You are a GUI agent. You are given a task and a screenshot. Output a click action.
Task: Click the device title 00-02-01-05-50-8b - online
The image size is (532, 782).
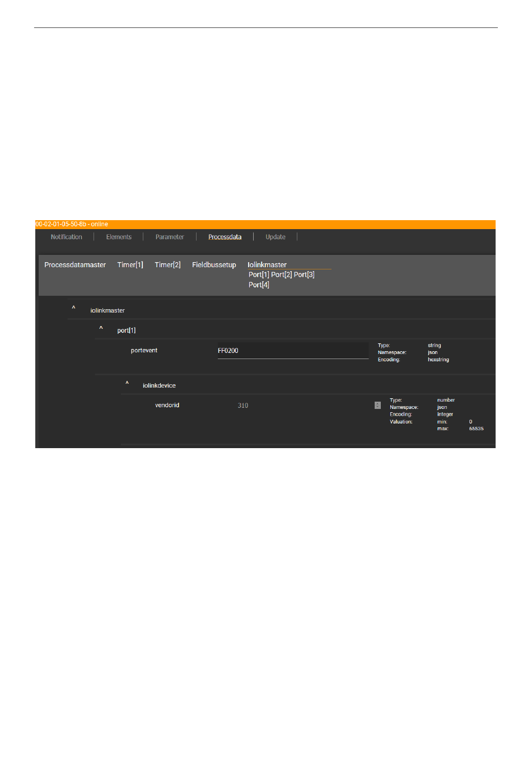(x=72, y=224)
